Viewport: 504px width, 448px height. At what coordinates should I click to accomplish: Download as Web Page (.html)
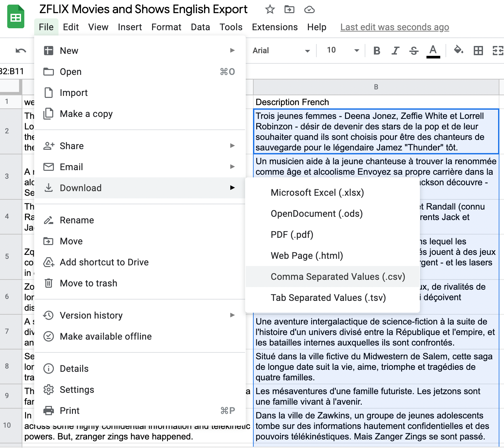point(332,256)
